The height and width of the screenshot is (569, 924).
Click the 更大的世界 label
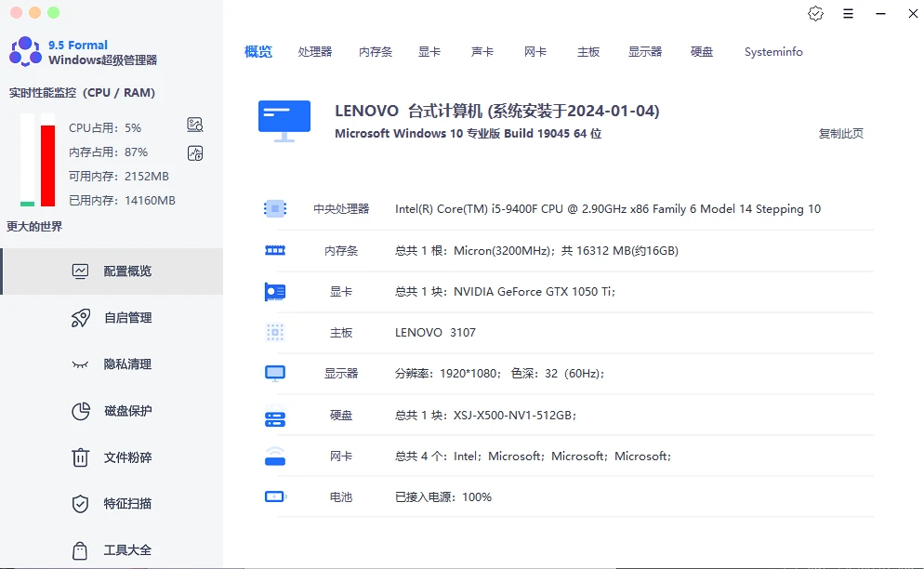pos(34,227)
